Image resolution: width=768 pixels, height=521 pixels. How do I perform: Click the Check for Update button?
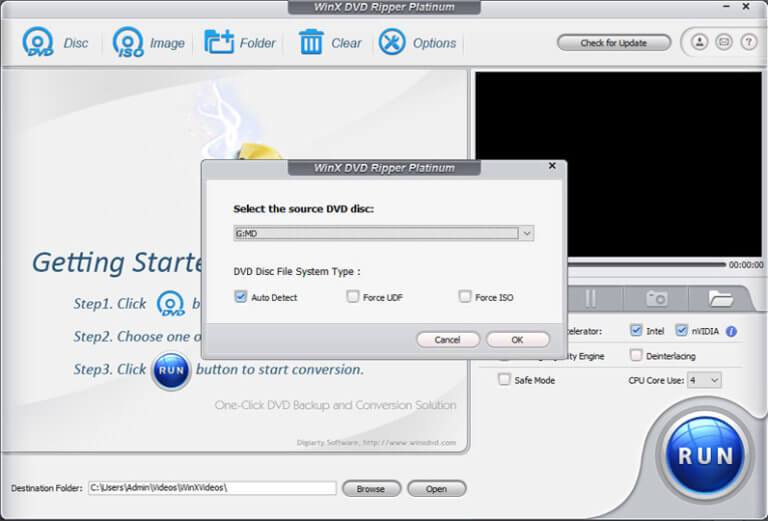point(614,43)
